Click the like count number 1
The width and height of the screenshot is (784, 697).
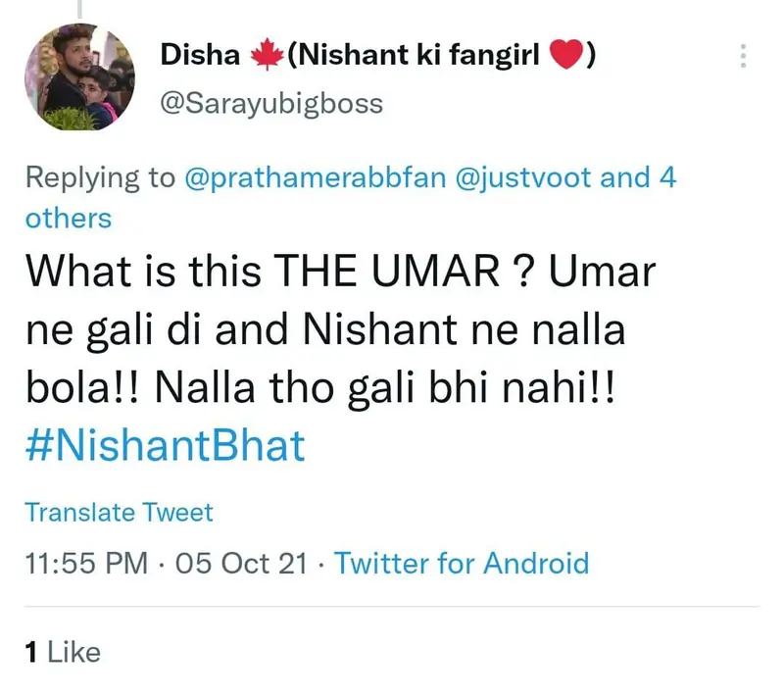click(x=31, y=652)
